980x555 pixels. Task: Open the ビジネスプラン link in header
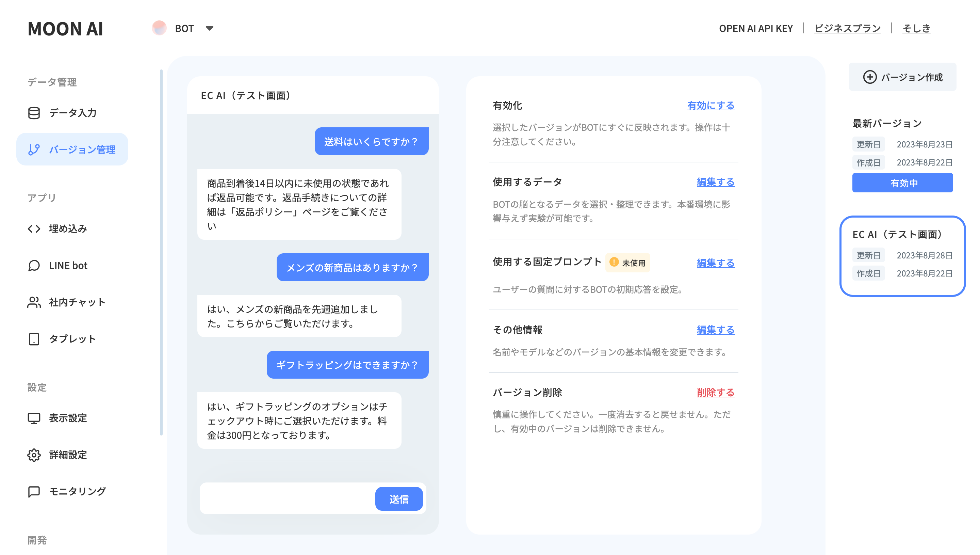tap(847, 28)
